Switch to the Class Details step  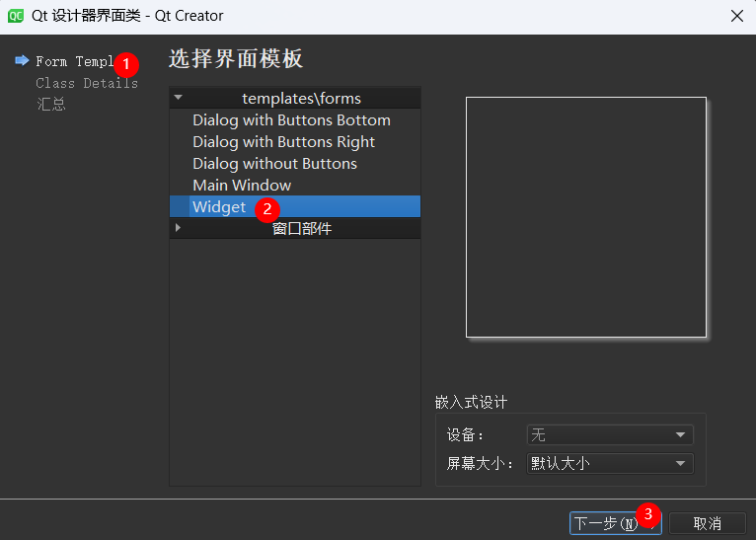tap(87, 83)
